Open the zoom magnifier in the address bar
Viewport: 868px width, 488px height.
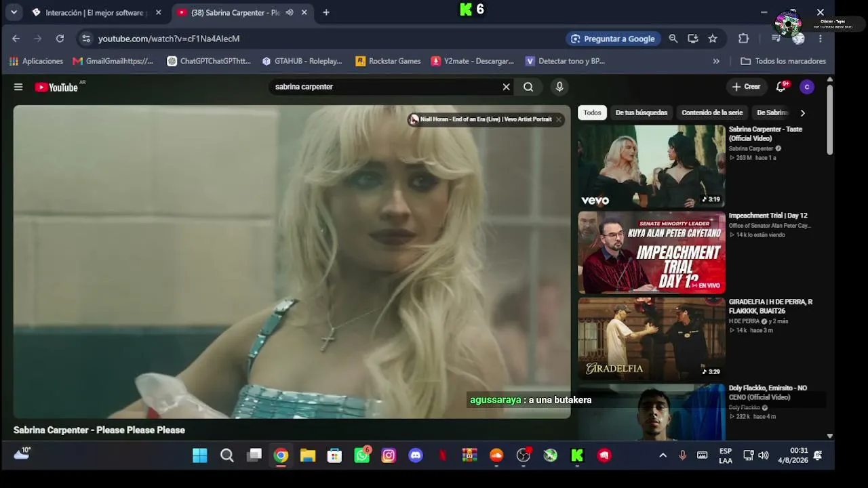click(673, 39)
